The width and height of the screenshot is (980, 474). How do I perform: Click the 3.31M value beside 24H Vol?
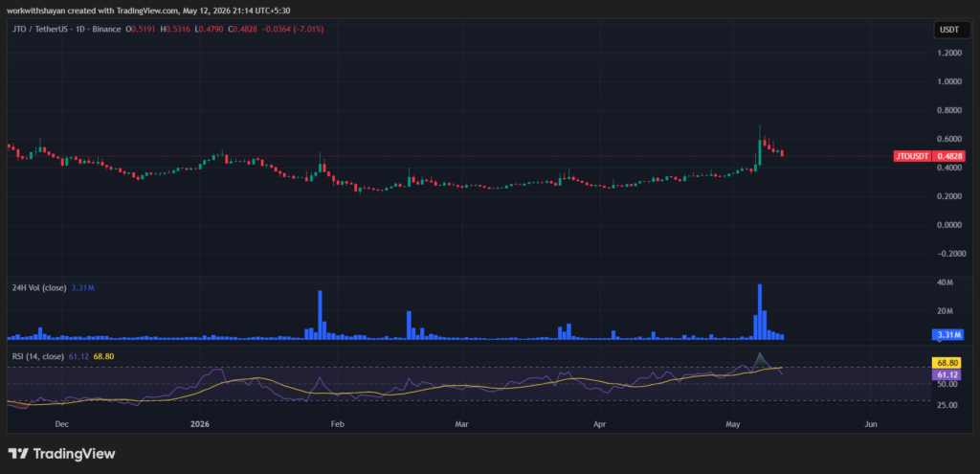point(80,287)
